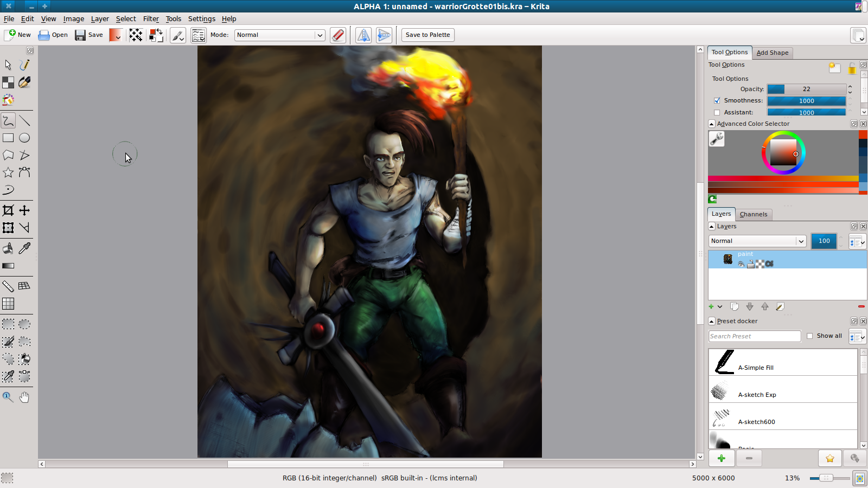Select the zoom magnifier tool
868x488 pixels.
point(8,397)
